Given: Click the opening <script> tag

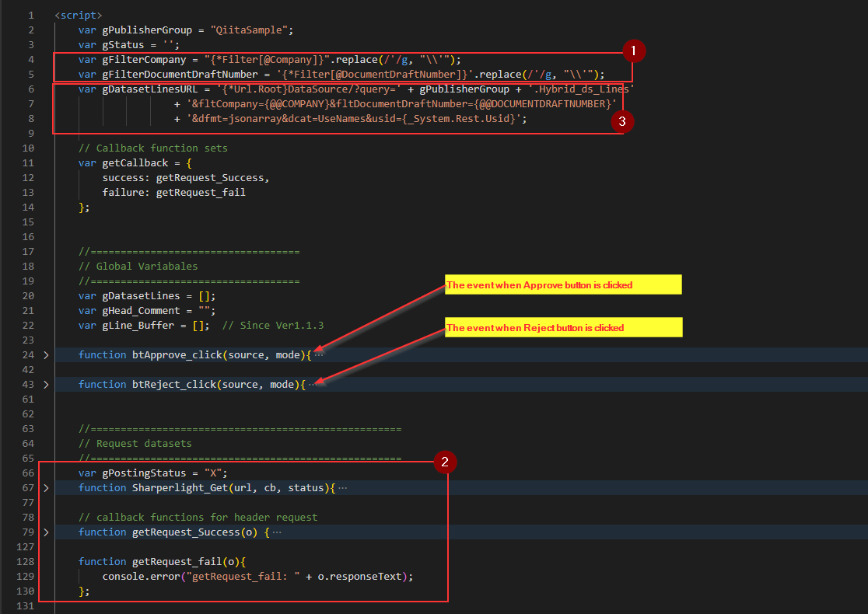Looking at the screenshot, I should pyautogui.click(x=78, y=16).
